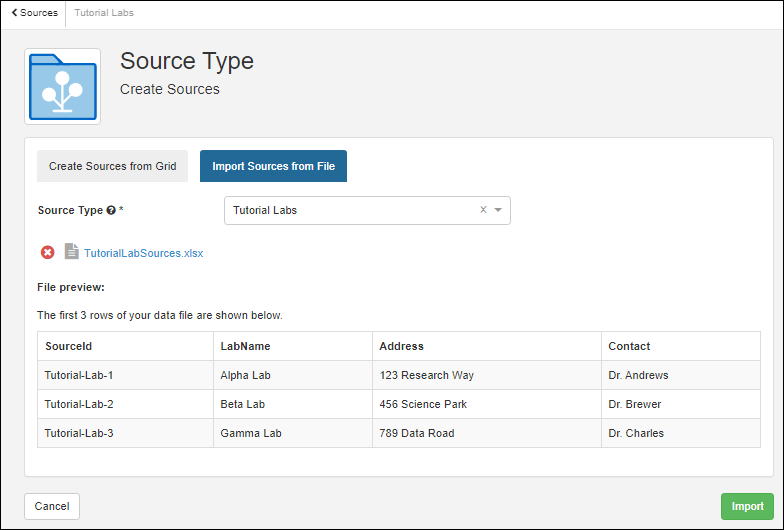Click the Tutorial Labs breadcrumb
The image size is (784, 530).
pos(104,13)
